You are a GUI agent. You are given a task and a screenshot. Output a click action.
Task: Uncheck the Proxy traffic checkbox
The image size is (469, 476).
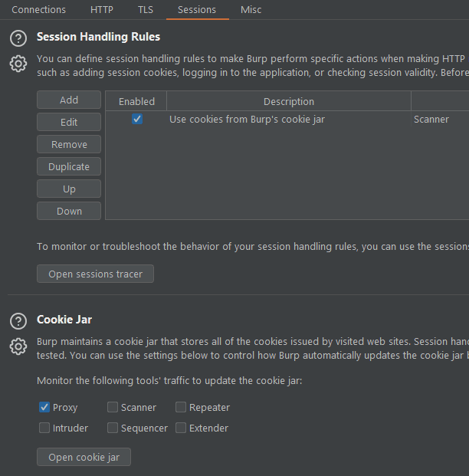(x=44, y=408)
